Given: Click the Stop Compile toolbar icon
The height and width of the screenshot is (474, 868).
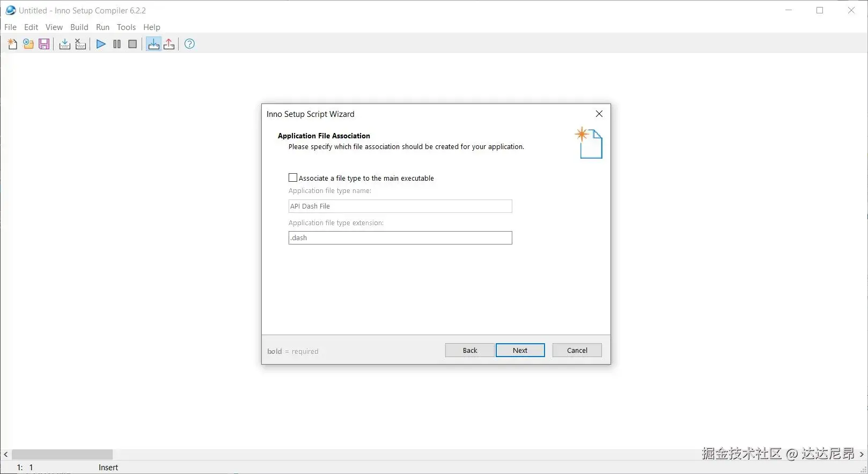Looking at the screenshot, I should (x=80, y=44).
